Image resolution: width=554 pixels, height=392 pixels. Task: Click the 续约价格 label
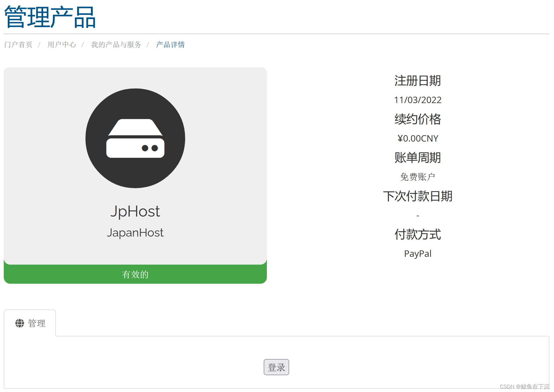tap(418, 119)
